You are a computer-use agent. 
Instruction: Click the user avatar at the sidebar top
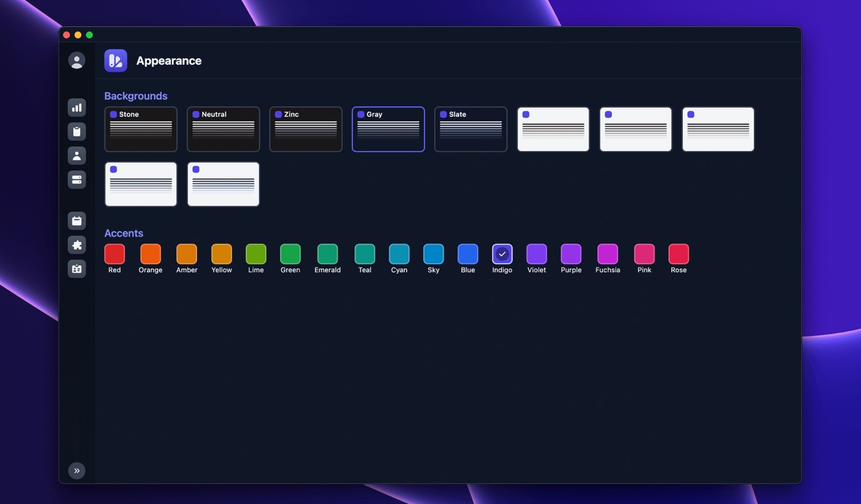77,60
